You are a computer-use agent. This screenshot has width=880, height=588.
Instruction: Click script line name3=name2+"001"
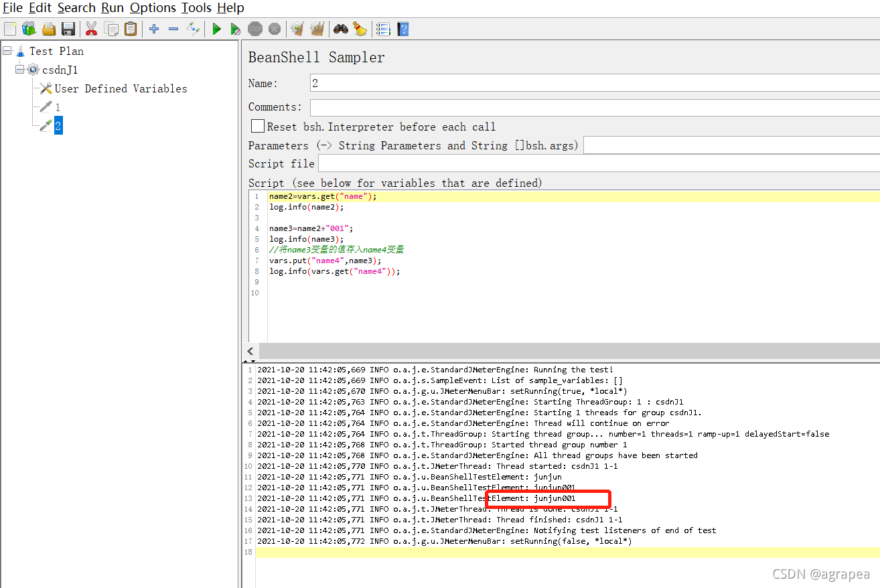[x=311, y=228]
